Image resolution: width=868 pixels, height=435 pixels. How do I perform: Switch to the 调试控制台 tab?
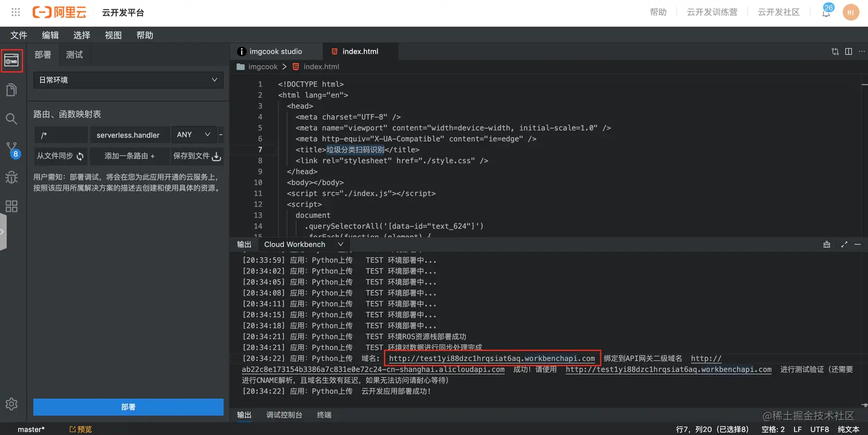284,415
